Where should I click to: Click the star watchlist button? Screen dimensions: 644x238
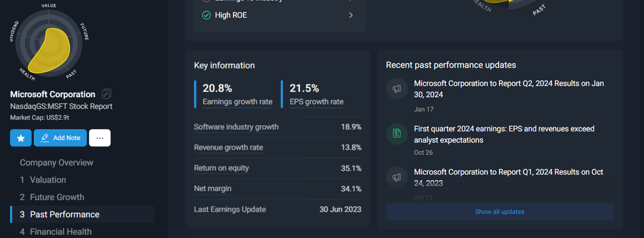tap(21, 138)
